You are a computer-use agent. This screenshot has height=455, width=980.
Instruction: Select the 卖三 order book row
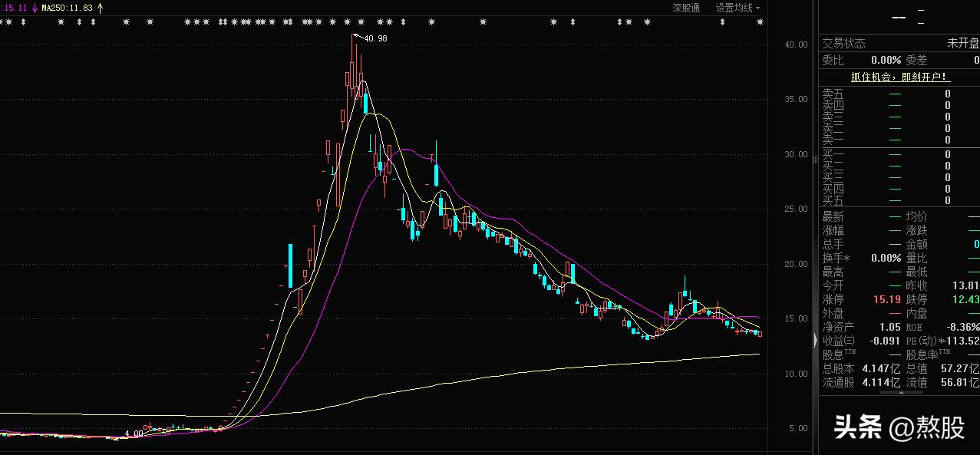[x=900, y=117]
